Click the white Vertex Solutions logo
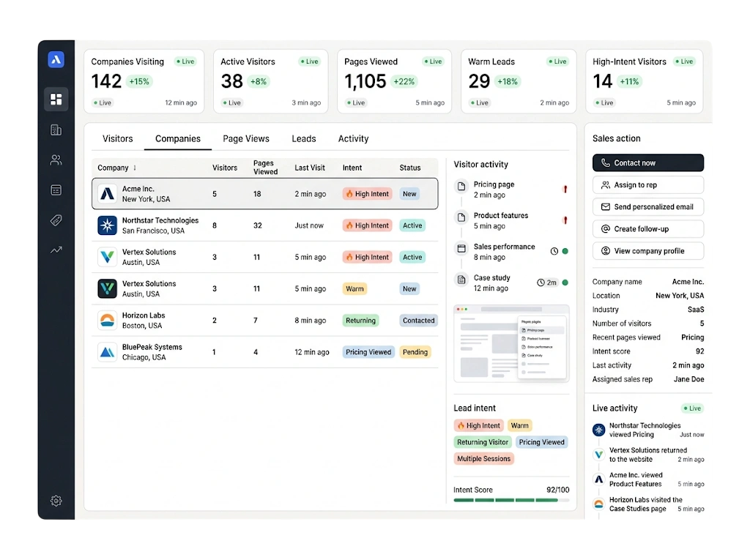This screenshot has width=750, height=560. (x=107, y=257)
